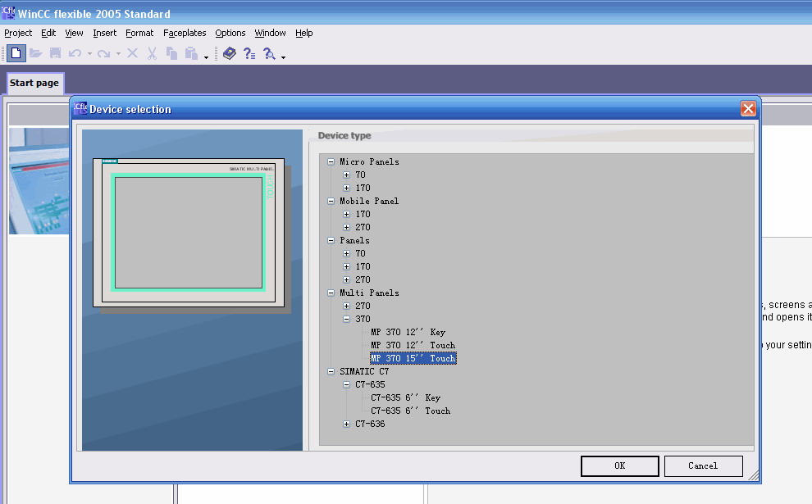
Task: Collapse the Micro Panels node
Action: coord(331,161)
